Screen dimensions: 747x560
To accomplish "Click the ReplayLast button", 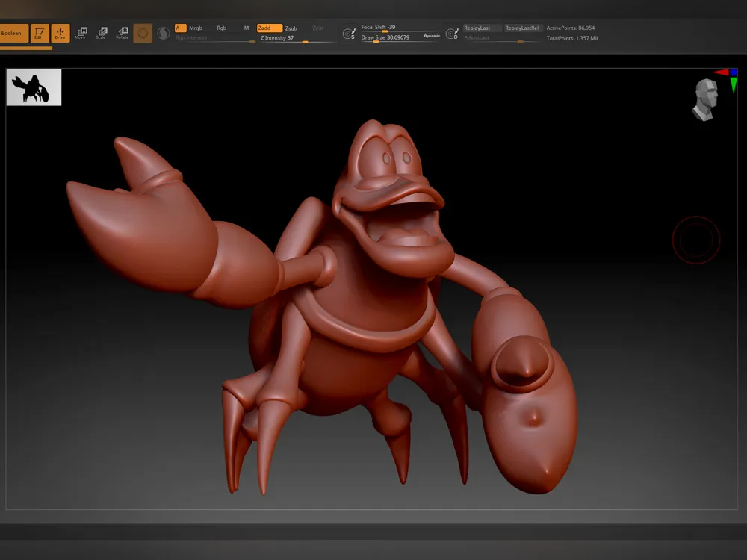I will point(482,28).
